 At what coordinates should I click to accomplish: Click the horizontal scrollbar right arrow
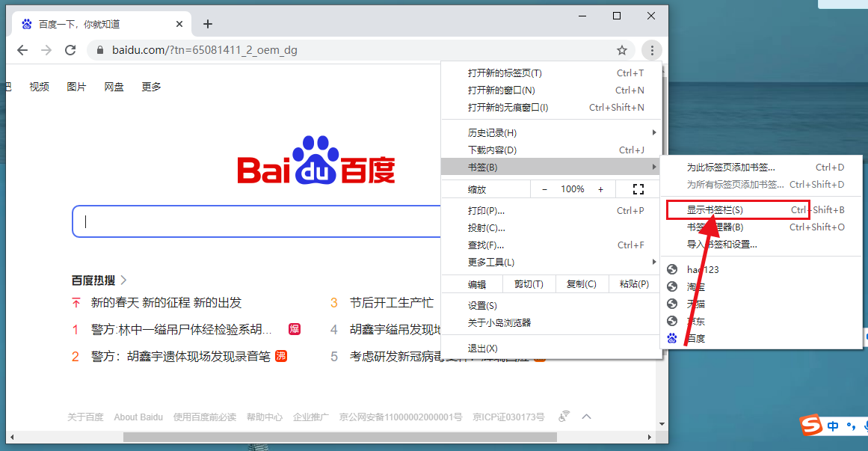tap(650, 437)
